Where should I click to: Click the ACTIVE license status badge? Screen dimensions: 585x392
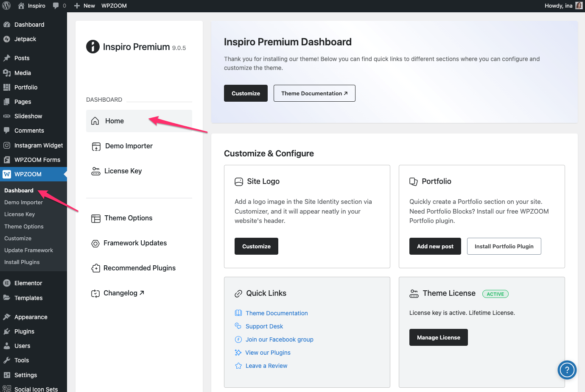pyautogui.click(x=495, y=294)
